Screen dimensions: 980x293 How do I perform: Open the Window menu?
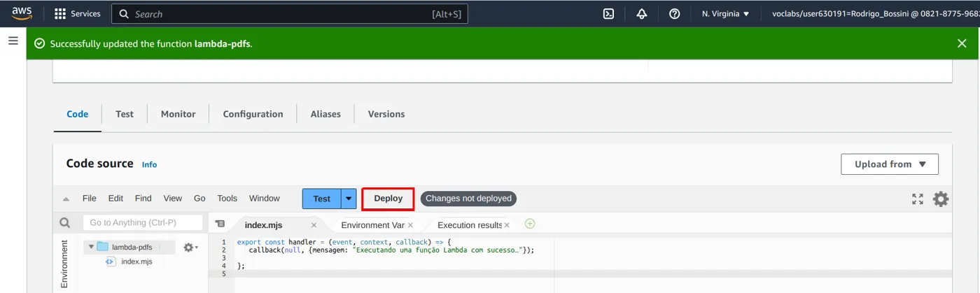(264, 199)
